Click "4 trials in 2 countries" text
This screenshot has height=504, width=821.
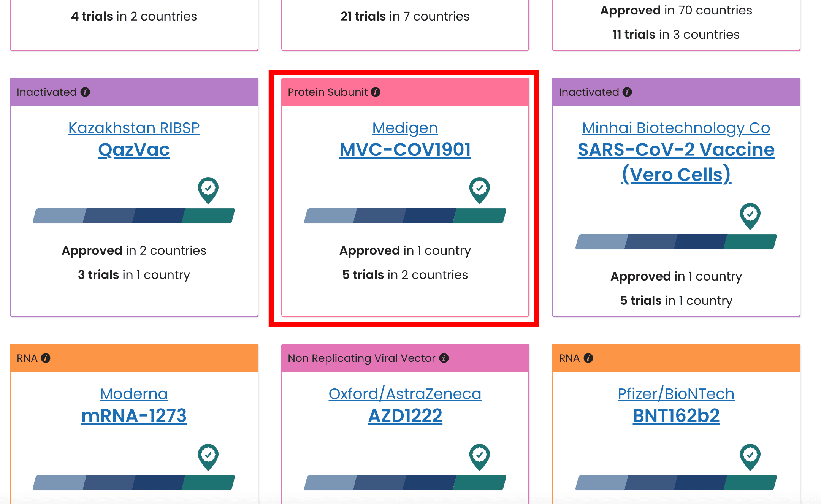click(134, 16)
